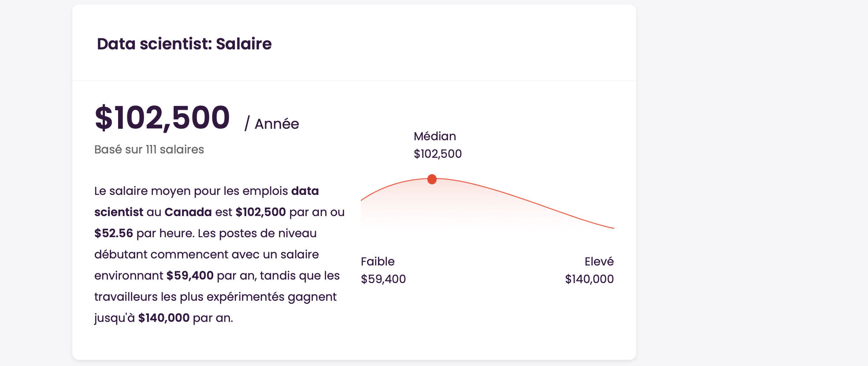Click the "Faible" label below the chart

[x=378, y=261]
